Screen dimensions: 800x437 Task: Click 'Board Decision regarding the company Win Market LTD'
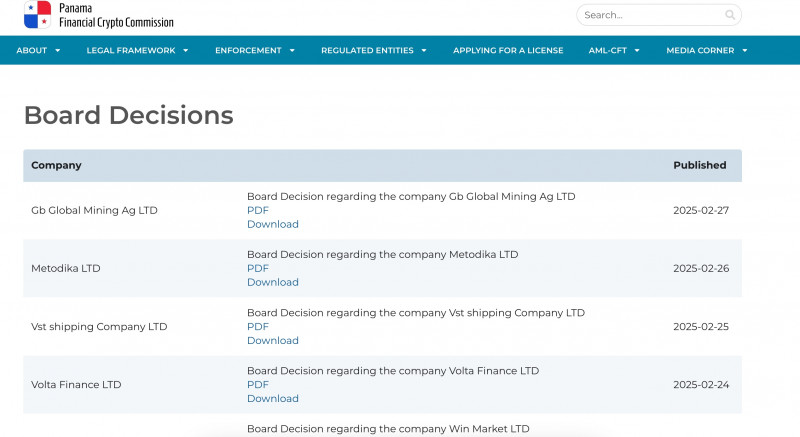point(388,429)
